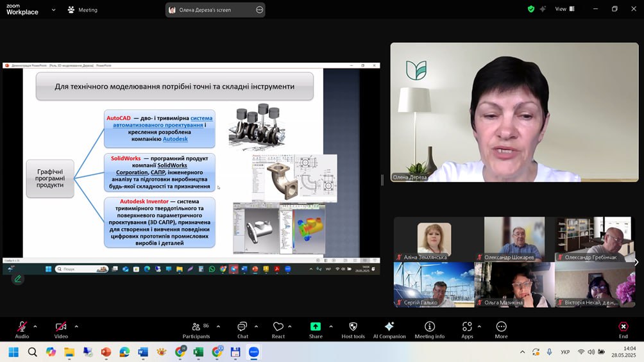
Task: Open Meeting info
Action: click(430, 329)
